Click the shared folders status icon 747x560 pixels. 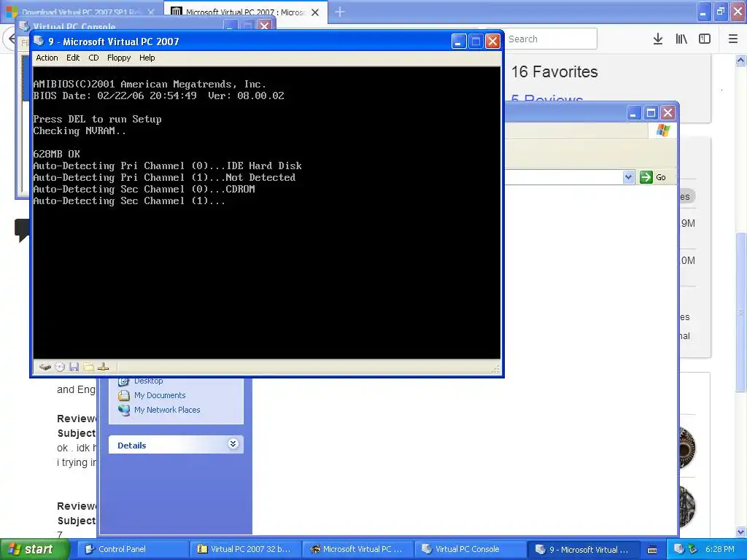(x=88, y=367)
